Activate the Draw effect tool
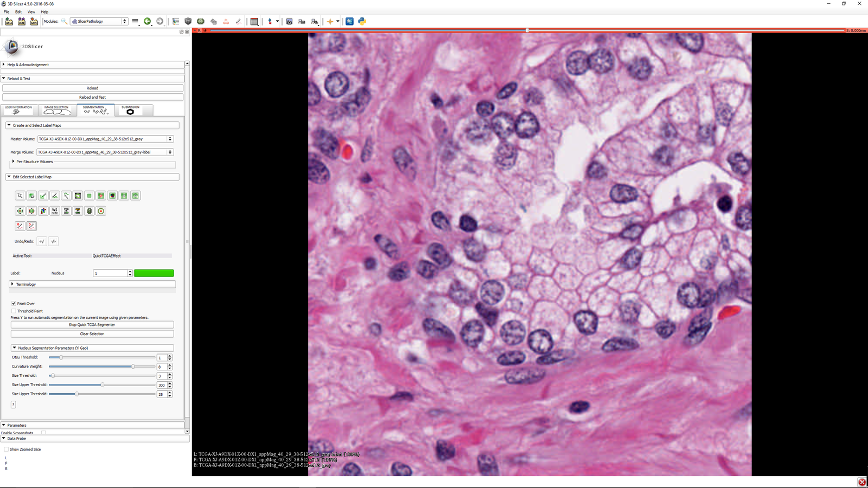 tap(54, 196)
